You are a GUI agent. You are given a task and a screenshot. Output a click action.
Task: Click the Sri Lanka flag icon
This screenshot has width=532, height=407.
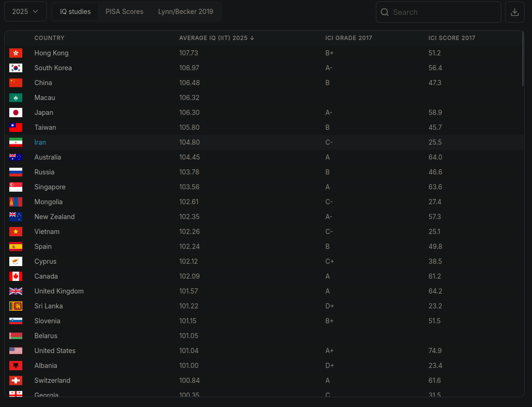16,306
